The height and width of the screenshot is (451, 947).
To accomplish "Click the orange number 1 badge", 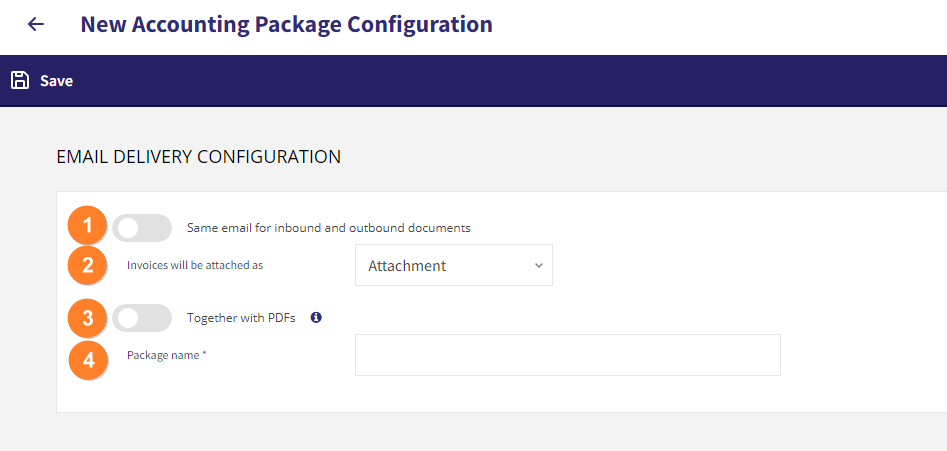I will click(88, 226).
